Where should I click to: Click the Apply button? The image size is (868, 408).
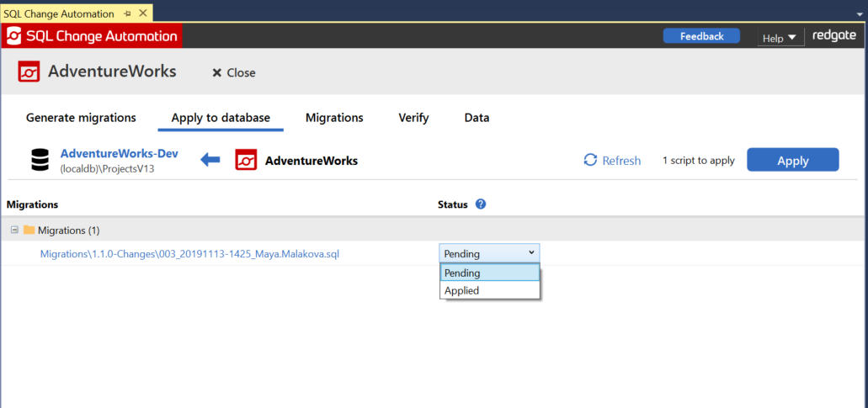point(793,161)
